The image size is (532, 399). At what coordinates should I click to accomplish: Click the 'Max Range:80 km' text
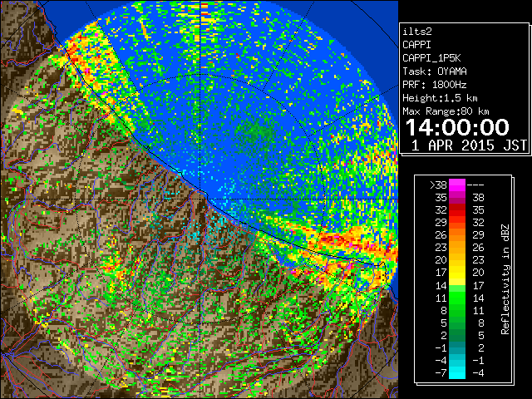click(x=446, y=111)
